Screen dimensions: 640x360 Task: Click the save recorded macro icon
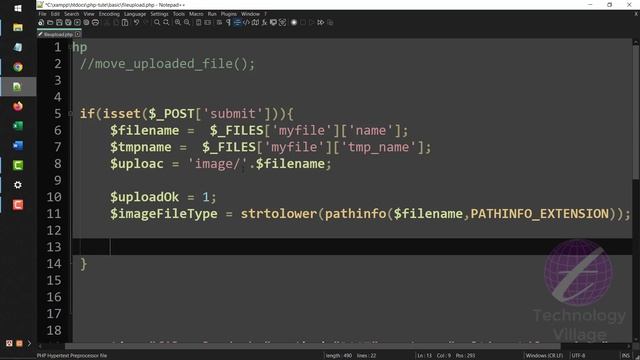point(330,22)
